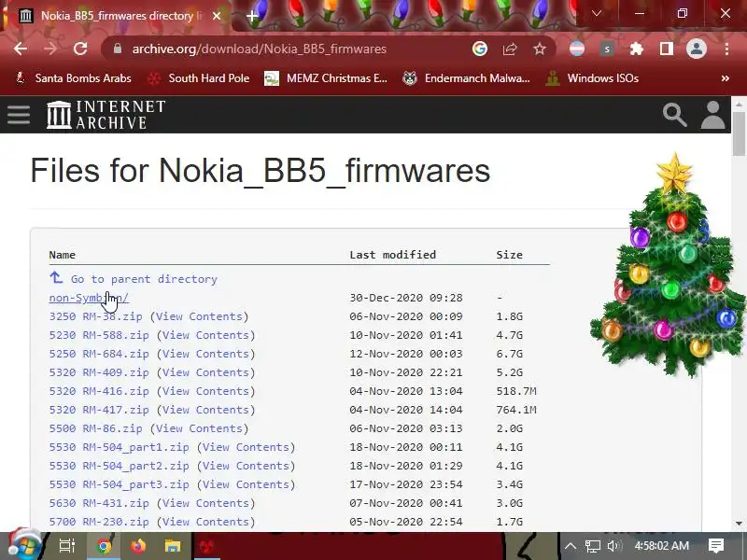Click the Internet Archive logo
Screen dimensions: 747x560
pyautogui.click(x=106, y=115)
